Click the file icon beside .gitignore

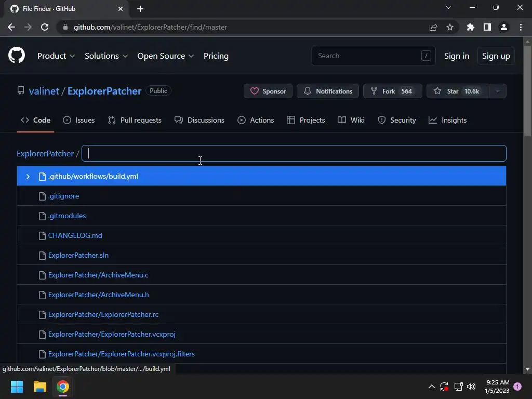pyautogui.click(x=42, y=196)
